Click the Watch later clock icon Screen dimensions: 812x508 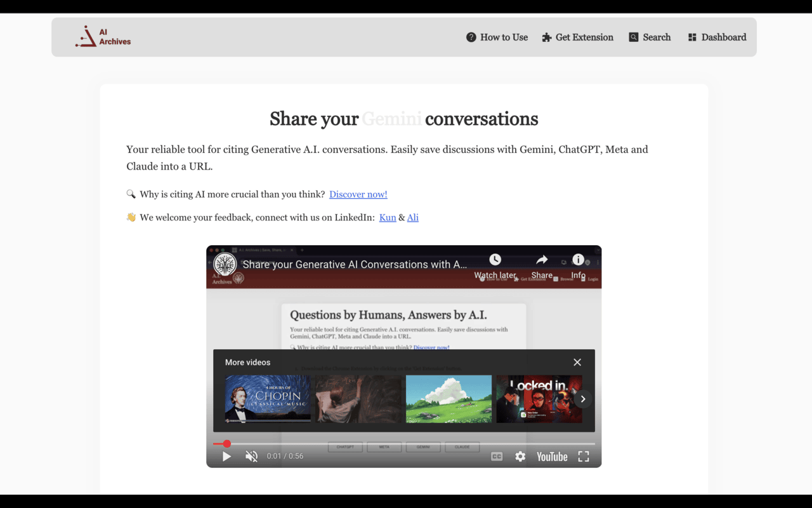pyautogui.click(x=495, y=259)
